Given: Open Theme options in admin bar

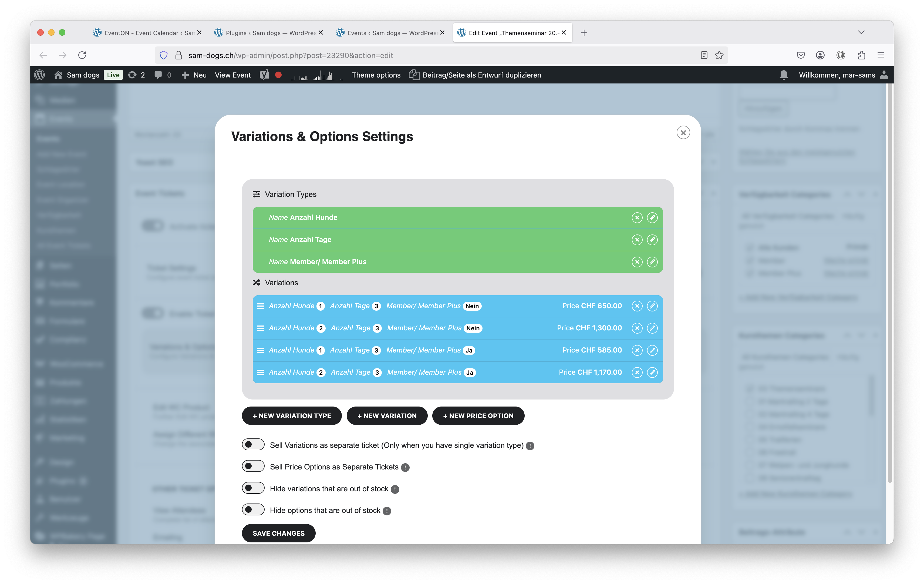Looking at the screenshot, I should coord(376,75).
